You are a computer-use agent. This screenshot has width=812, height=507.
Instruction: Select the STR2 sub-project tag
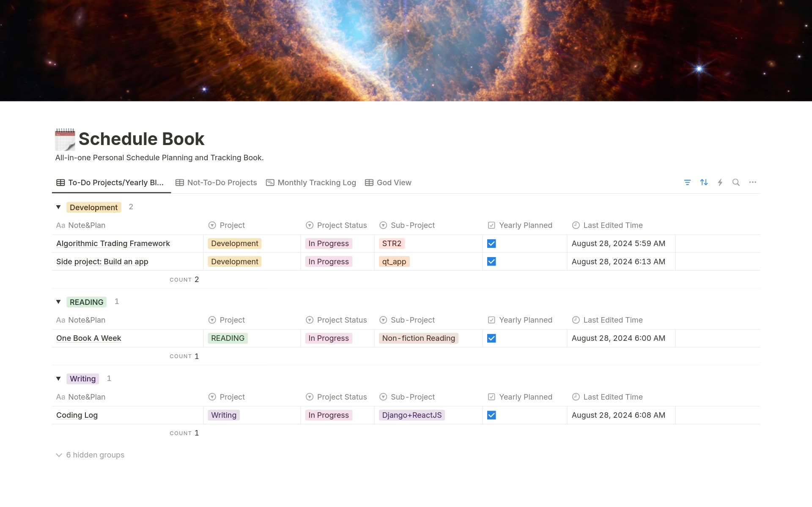(392, 243)
